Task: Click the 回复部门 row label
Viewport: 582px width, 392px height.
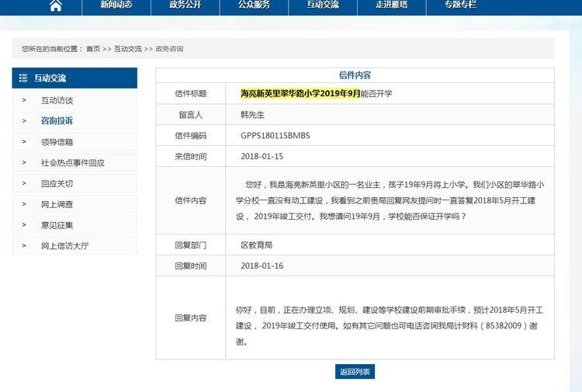Action: (190, 245)
